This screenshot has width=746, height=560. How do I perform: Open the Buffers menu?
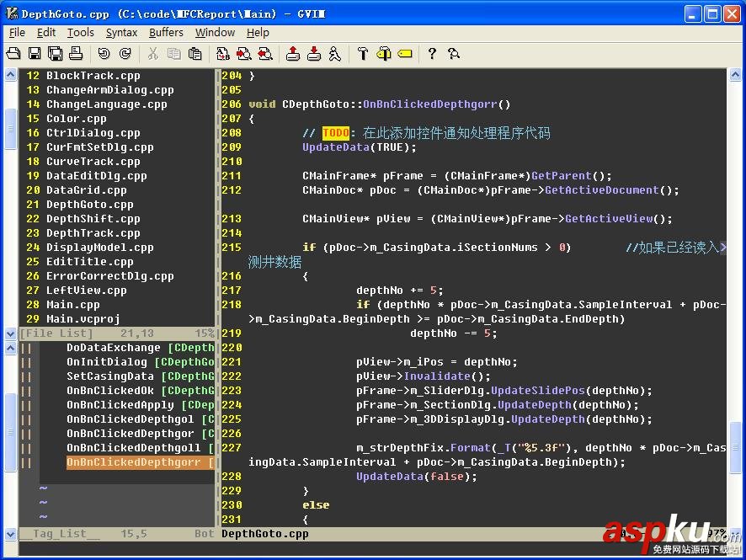(166, 32)
